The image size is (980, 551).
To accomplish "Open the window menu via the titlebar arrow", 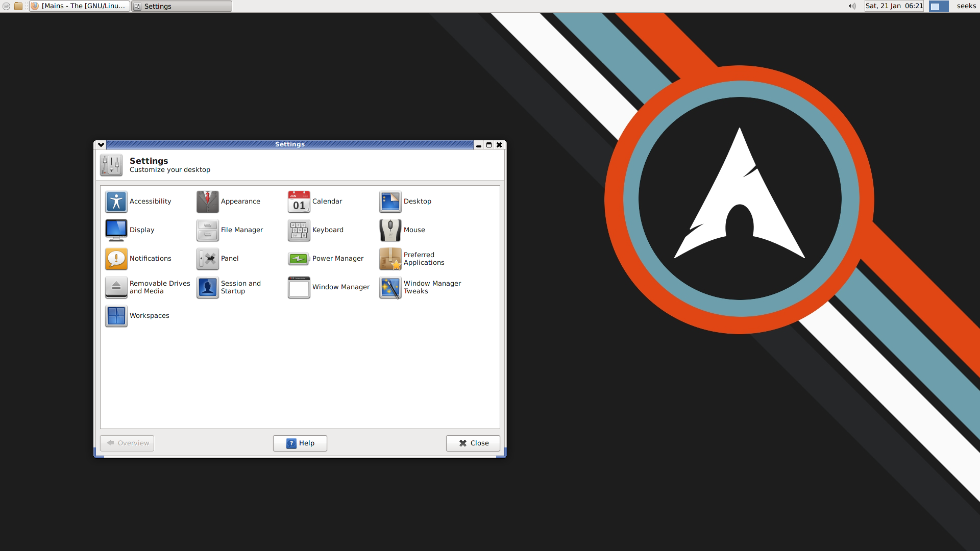I will [x=101, y=144].
